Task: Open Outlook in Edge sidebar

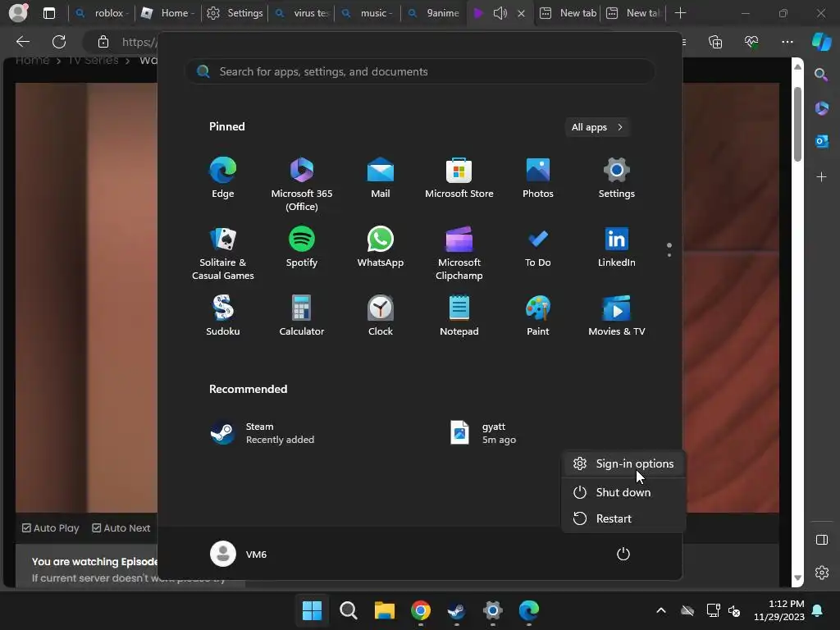Action: [x=821, y=141]
